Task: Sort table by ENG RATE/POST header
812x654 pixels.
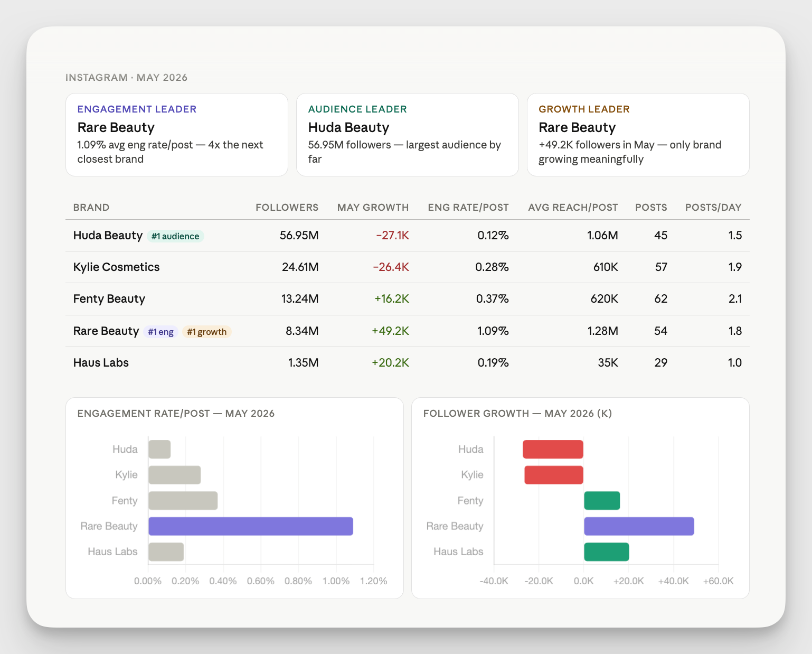Action: pyautogui.click(x=468, y=208)
